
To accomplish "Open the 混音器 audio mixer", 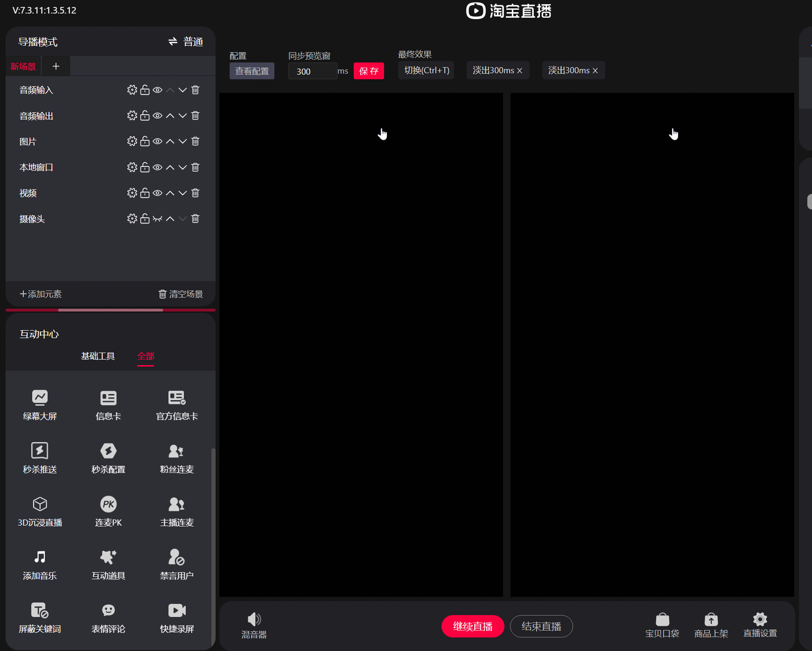I will tap(254, 625).
